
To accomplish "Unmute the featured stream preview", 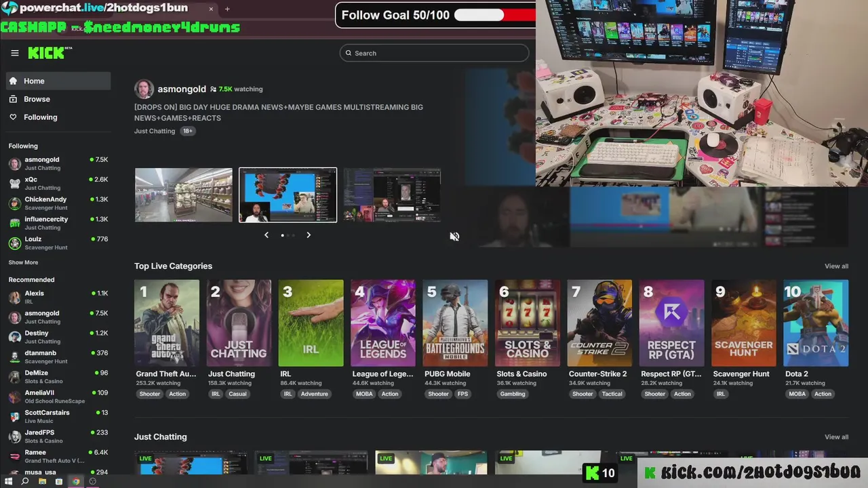I will coord(454,237).
